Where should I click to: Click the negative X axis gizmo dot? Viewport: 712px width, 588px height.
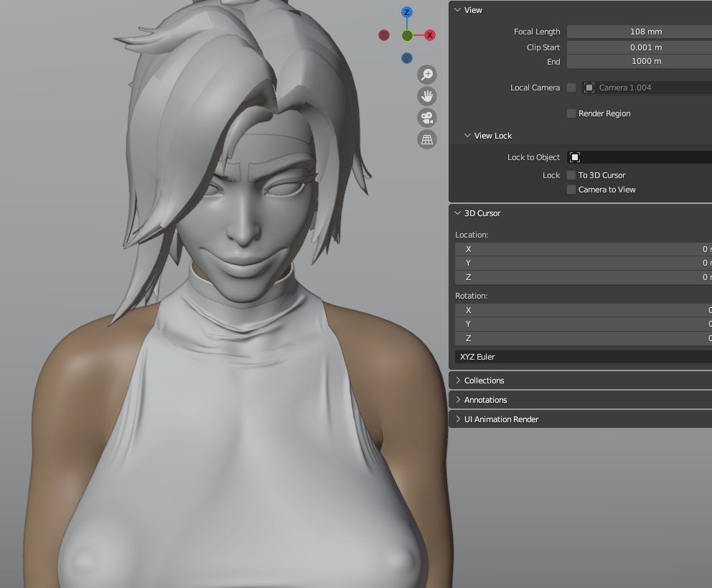[x=384, y=35]
